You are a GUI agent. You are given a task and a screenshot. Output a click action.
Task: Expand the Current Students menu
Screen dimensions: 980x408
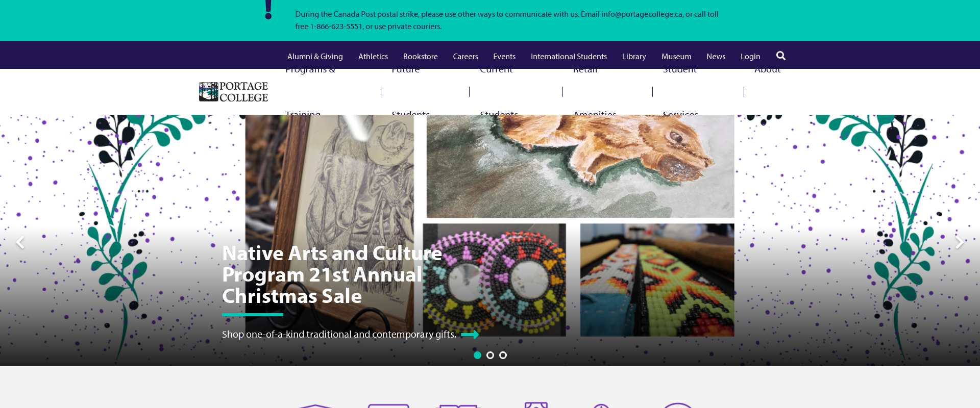click(499, 92)
